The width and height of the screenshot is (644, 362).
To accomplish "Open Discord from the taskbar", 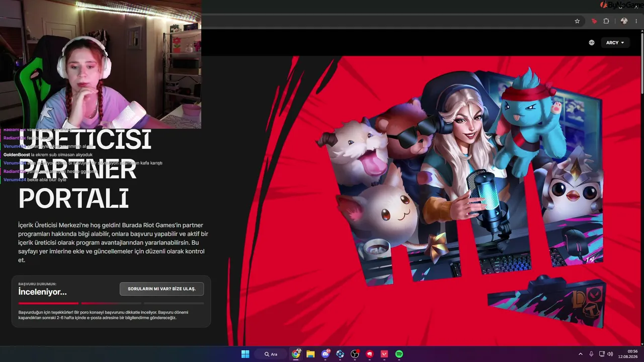I will coord(326,354).
